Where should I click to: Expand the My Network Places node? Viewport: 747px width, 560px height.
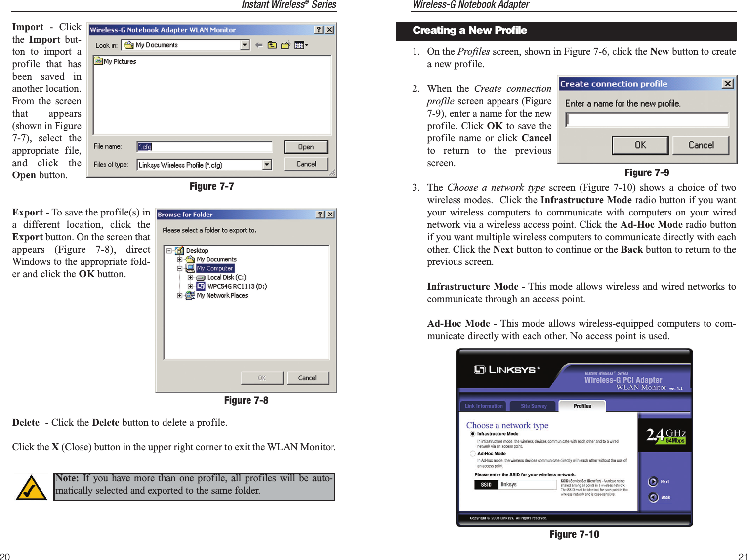(x=180, y=295)
